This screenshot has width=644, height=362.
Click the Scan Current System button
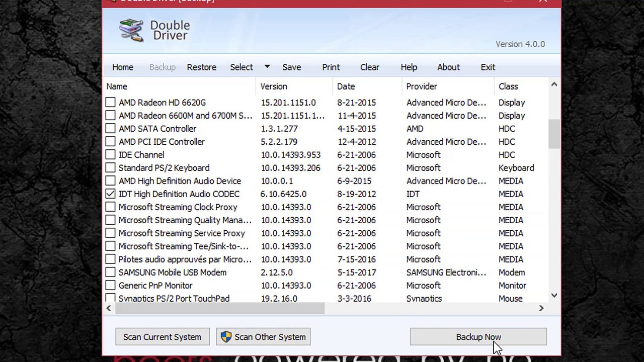[x=162, y=337]
